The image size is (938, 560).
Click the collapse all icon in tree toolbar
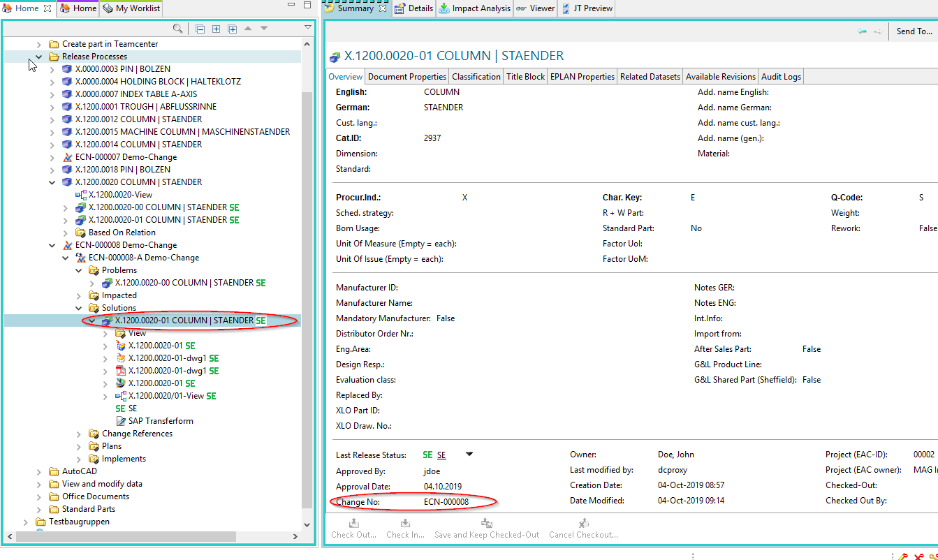coord(200,29)
